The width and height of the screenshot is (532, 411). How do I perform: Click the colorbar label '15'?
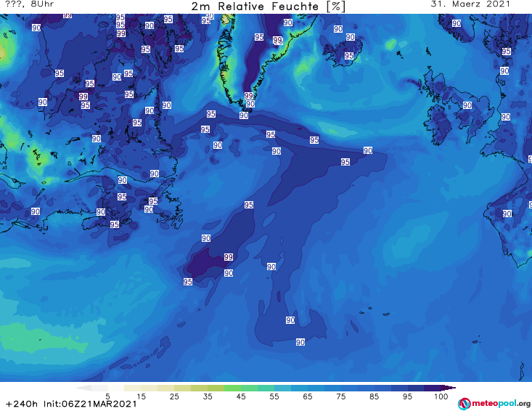point(141,396)
